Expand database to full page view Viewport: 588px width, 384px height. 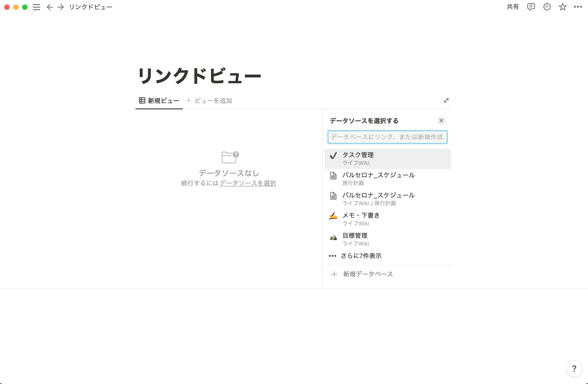click(x=446, y=100)
